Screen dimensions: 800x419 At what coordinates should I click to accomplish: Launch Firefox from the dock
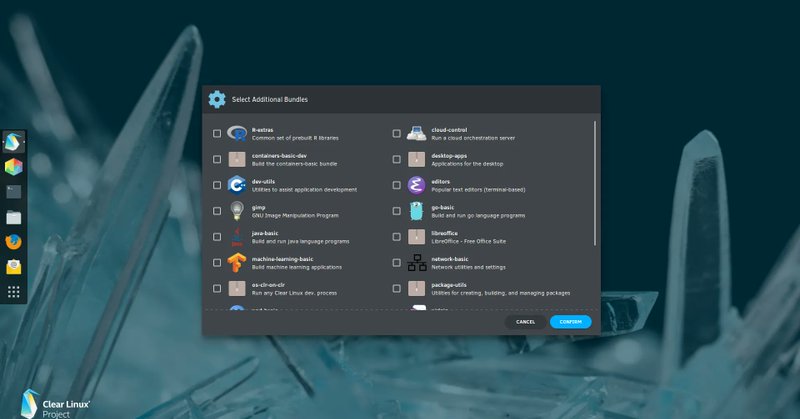[14, 241]
